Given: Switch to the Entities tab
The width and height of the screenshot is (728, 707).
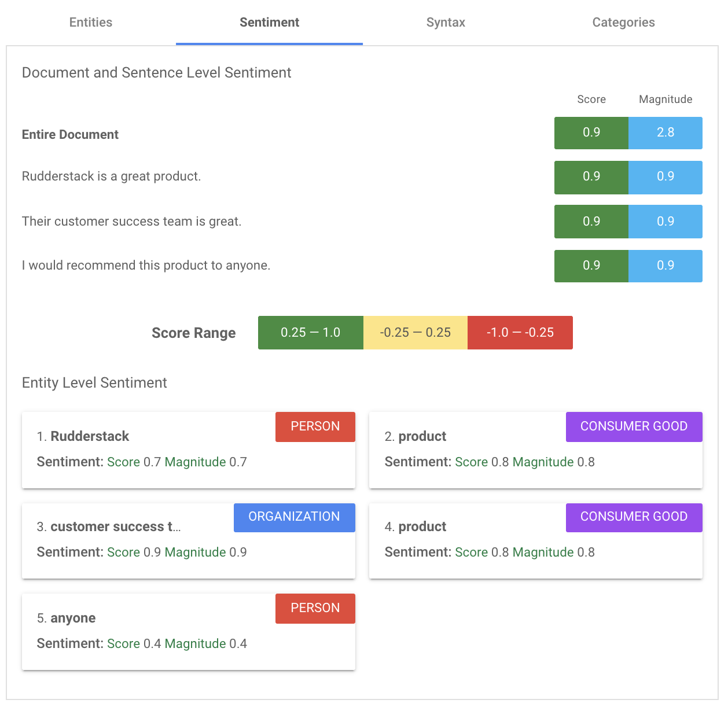Looking at the screenshot, I should point(90,22).
